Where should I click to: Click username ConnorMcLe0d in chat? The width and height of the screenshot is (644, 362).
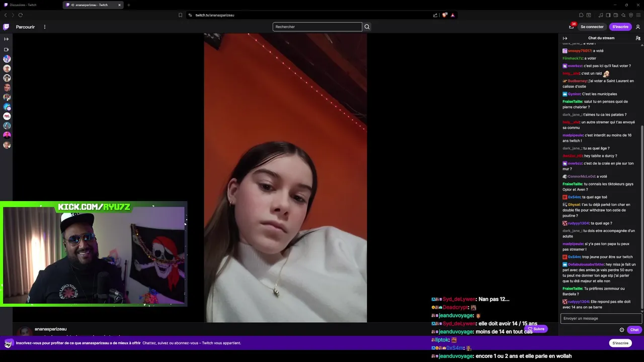coord(582,176)
